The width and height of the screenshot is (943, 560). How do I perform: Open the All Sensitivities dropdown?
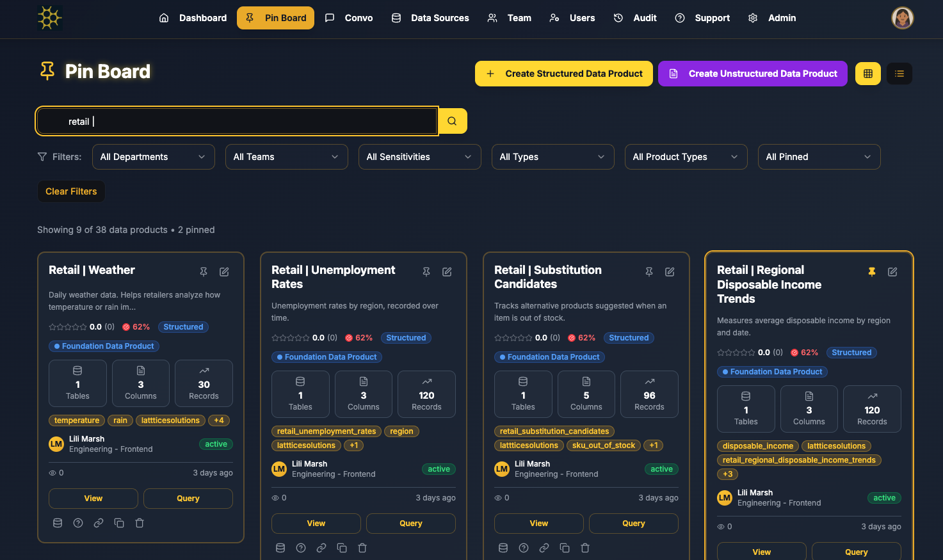tap(420, 157)
